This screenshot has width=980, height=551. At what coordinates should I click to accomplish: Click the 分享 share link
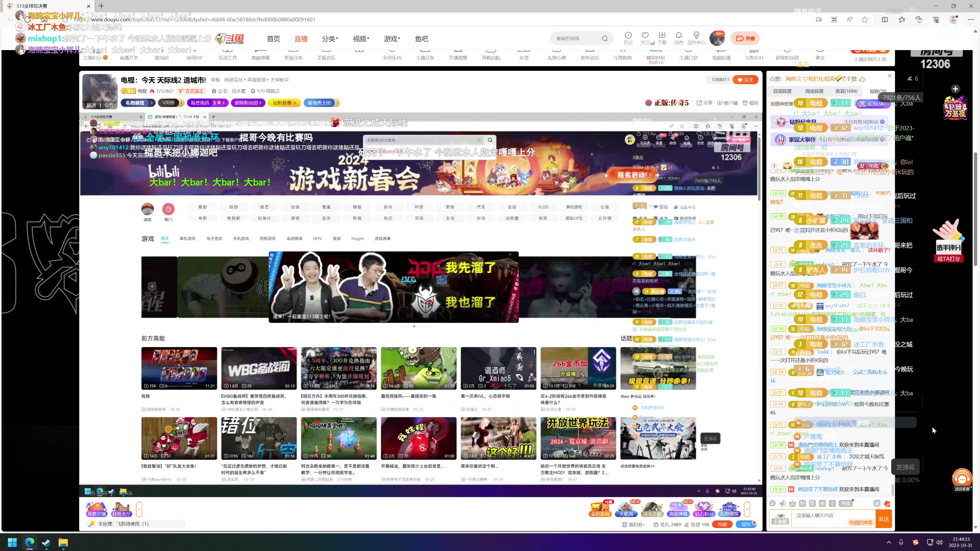point(704,103)
